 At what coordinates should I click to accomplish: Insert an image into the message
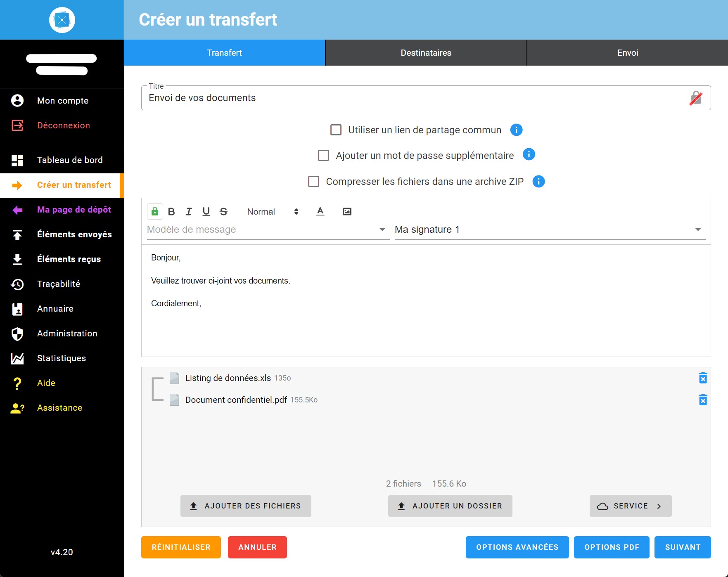click(x=346, y=211)
